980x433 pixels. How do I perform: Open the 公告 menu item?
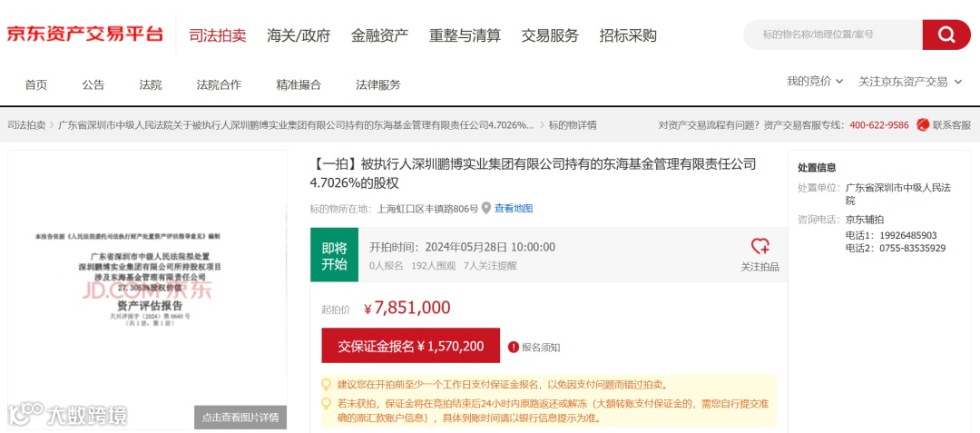coord(93,85)
